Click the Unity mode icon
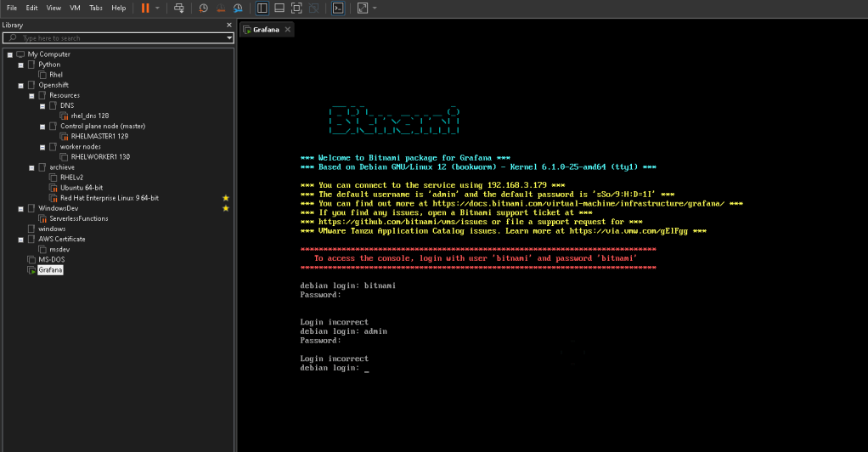The height and width of the screenshot is (452, 868). click(x=314, y=8)
